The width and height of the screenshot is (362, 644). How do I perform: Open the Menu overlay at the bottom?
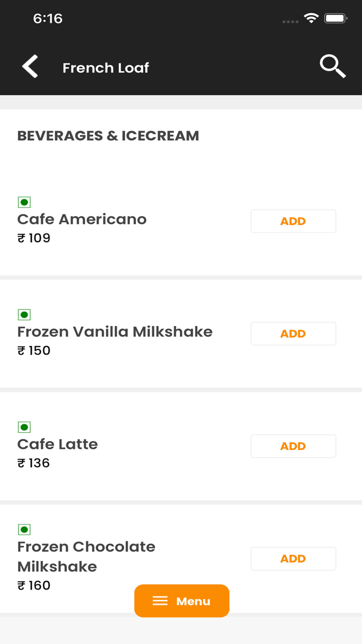(182, 601)
